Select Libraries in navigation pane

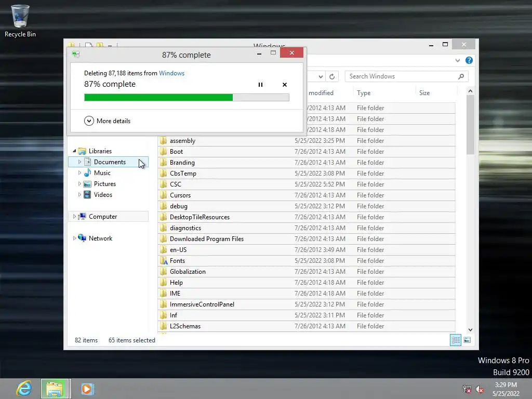[x=100, y=151]
